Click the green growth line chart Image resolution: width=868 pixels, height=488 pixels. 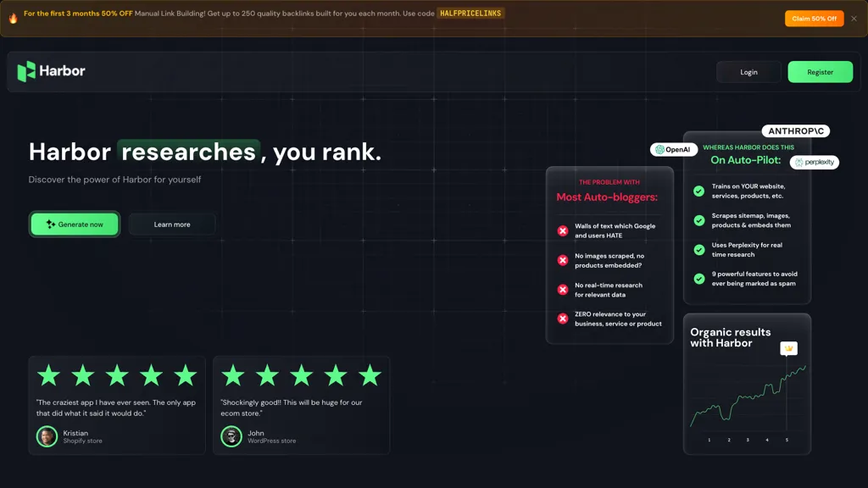748,396
